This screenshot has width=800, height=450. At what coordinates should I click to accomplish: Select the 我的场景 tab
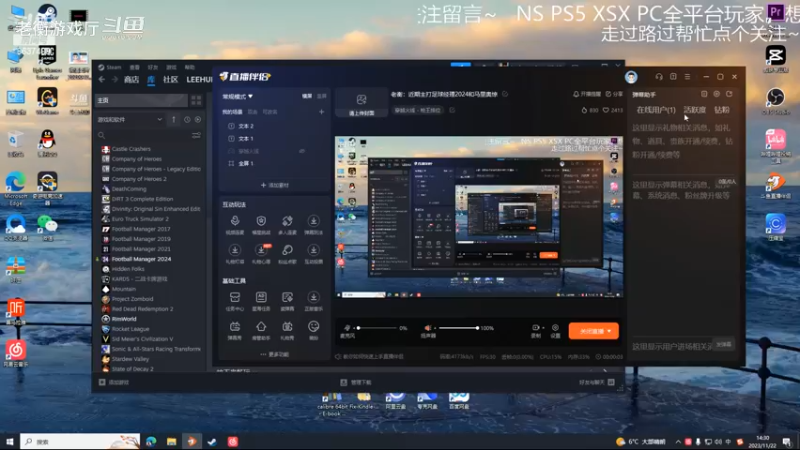coord(232,112)
